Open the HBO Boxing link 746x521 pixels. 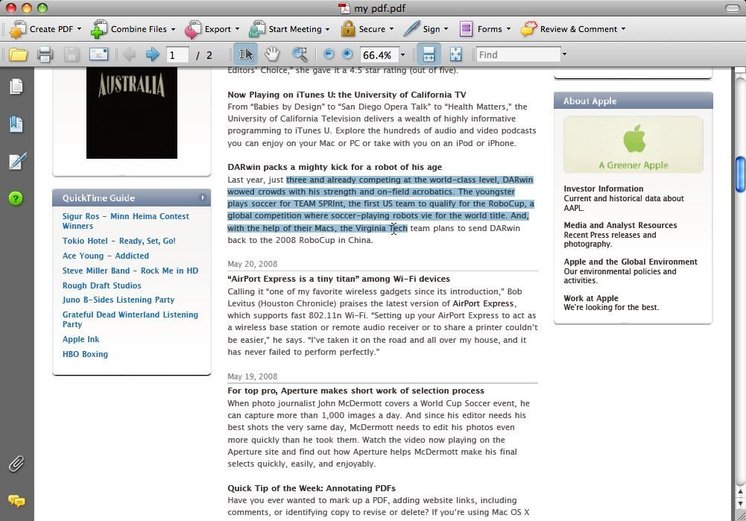(85, 354)
